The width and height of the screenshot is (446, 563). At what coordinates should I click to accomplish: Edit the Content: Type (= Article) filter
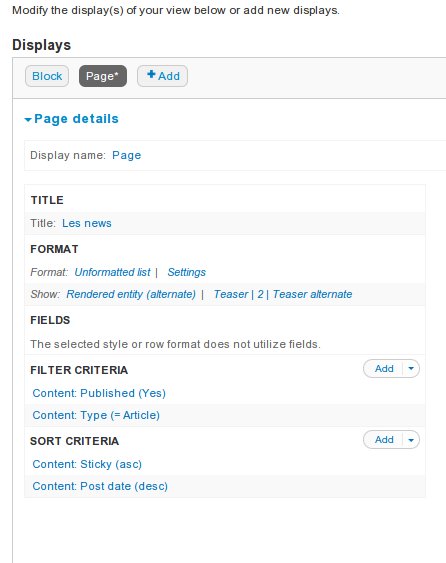(96, 415)
